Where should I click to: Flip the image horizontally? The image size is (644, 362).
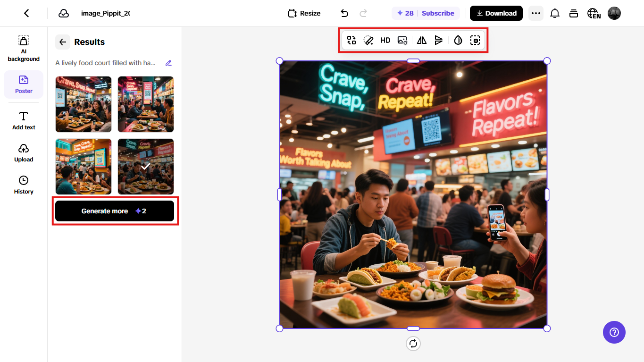coord(421,40)
